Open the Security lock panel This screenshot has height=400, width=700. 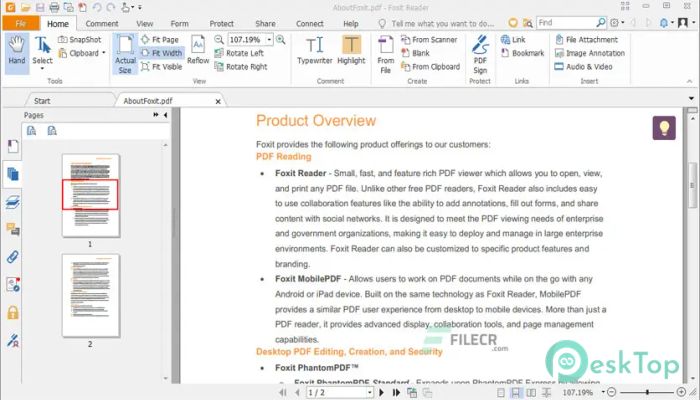pos(12,312)
